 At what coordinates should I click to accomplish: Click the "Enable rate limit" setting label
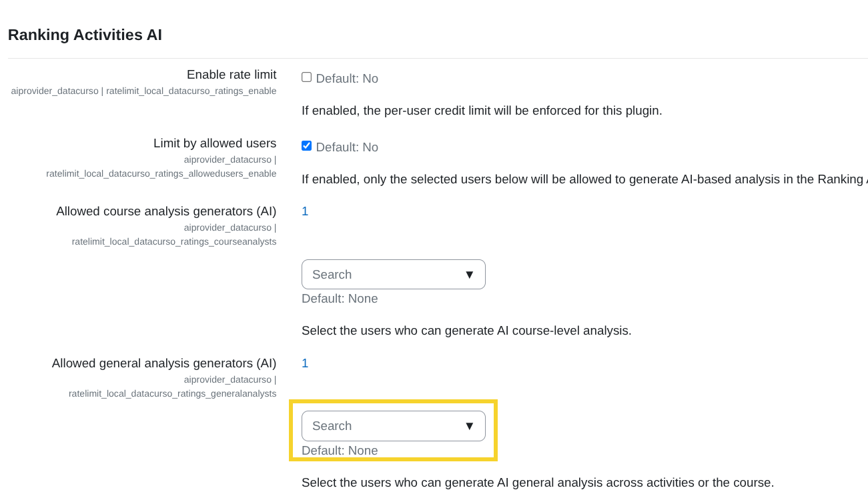[232, 74]
